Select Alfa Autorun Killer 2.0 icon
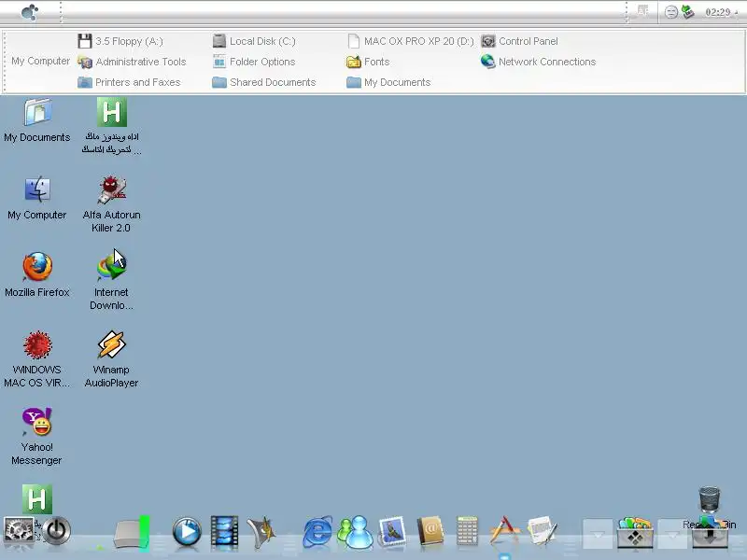Viewport: 747px width, 560px height. [x=111, y=204]
